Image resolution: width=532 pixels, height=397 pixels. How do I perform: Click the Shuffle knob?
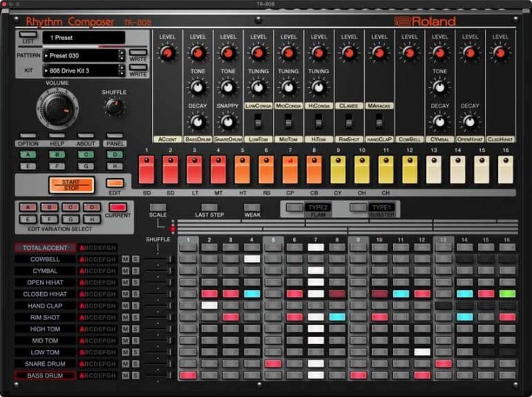(114, 107)
